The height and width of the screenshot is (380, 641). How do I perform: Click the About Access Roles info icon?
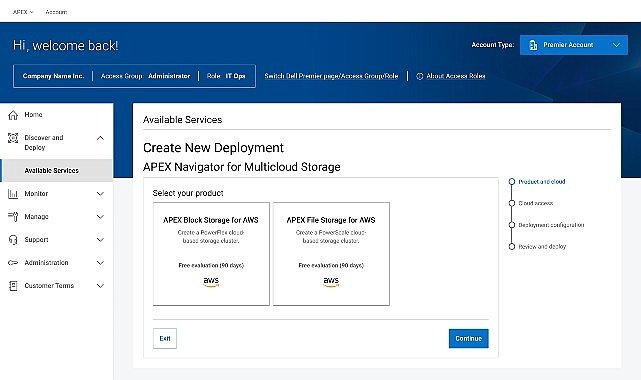[419, 76]
